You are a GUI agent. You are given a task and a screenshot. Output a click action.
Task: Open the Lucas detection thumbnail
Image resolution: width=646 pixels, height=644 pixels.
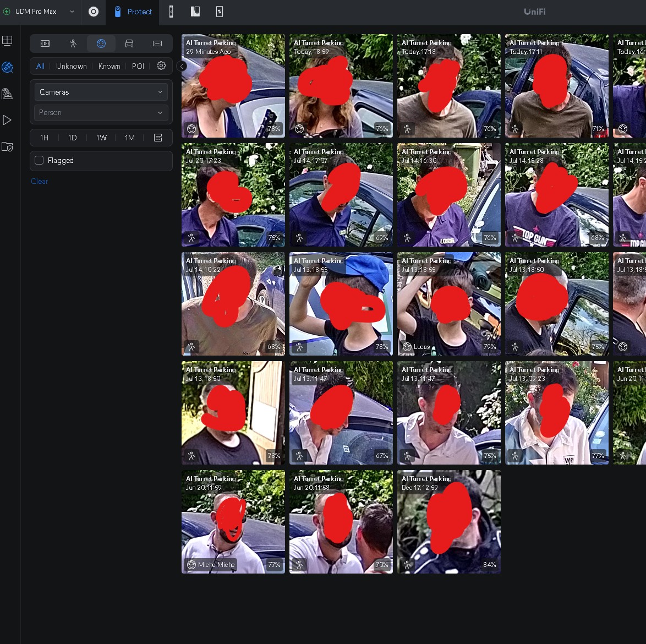[x=448, y=304]
